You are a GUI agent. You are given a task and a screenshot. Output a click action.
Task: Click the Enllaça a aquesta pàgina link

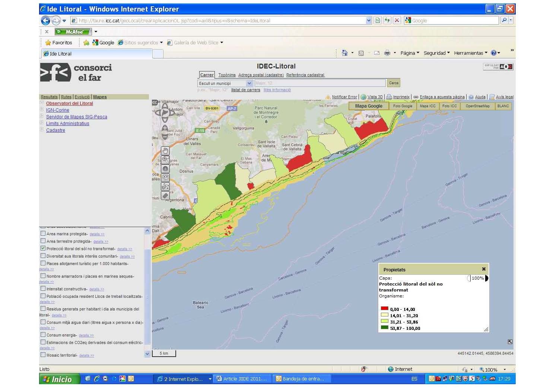(442, 97)
